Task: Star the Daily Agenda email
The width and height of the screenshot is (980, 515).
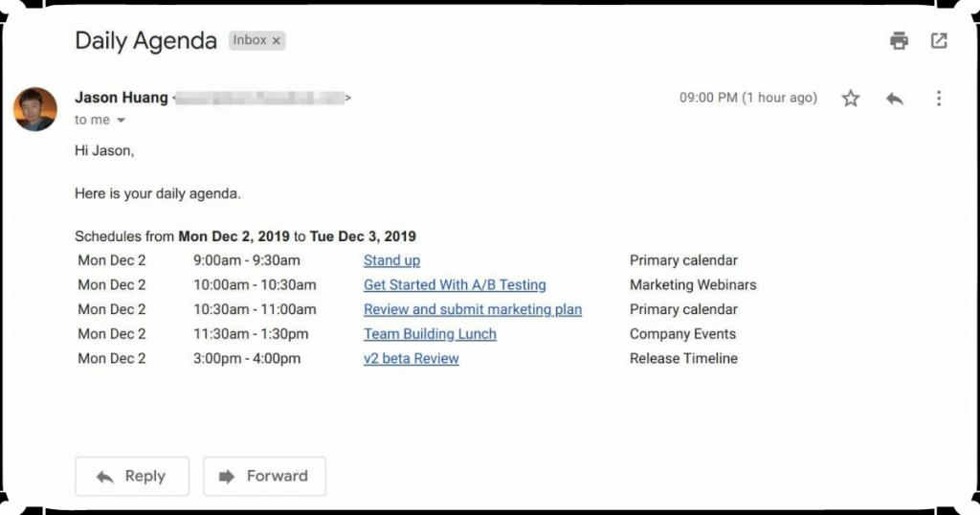Action: point(851,99)
